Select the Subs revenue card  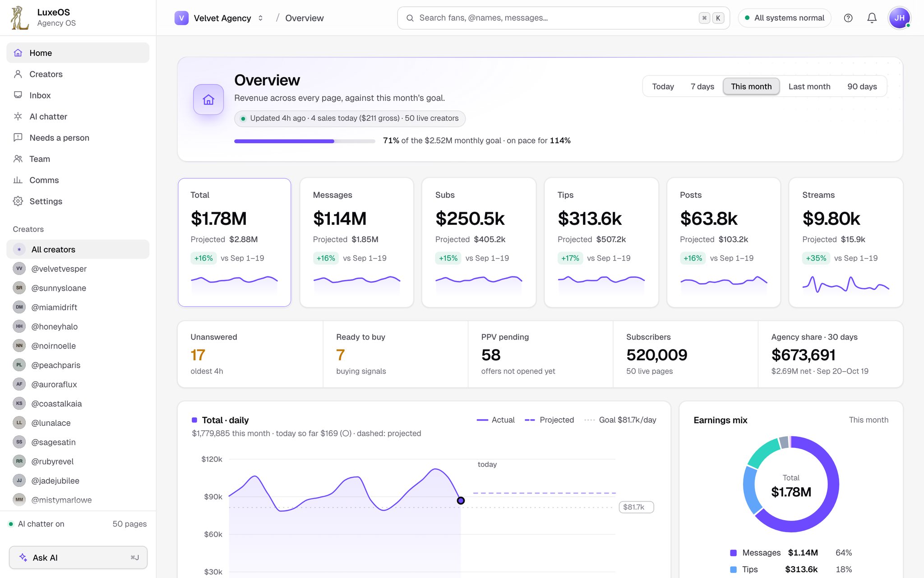click(479, 242)
